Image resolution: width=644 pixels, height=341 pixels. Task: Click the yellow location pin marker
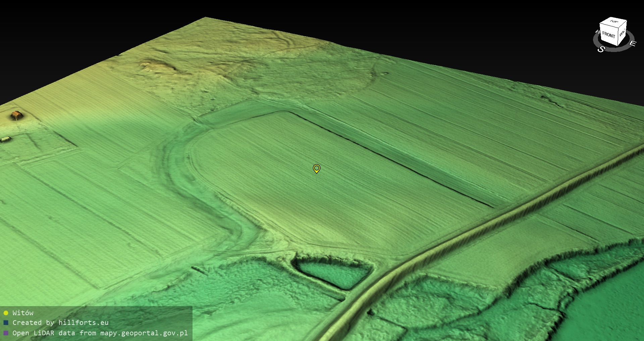coord(316,168)
